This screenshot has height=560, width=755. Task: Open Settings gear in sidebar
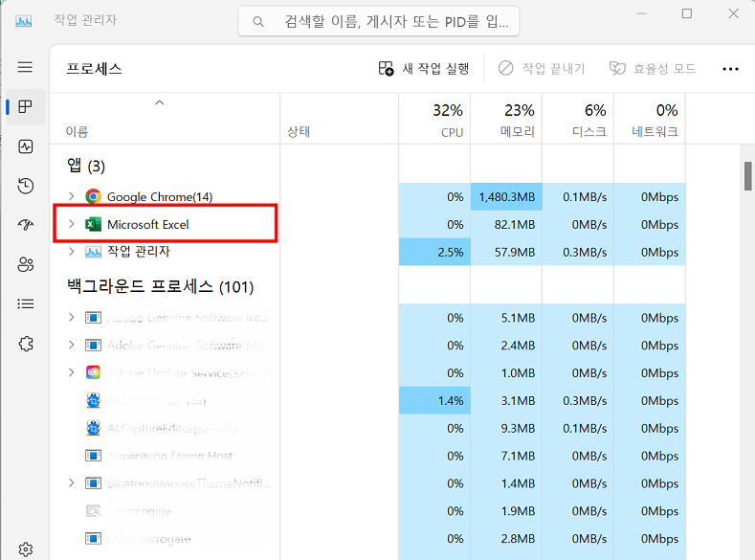click(25, 549)
